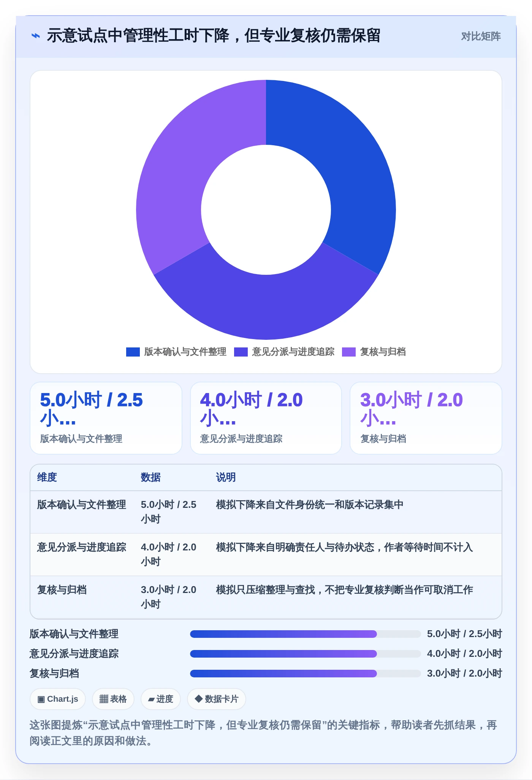Image resolution: width=532 pixels, height=780 pixels.
Task: Click the 复核与归档 card caption
Action: pyautogui.click(x=383, y=439)
